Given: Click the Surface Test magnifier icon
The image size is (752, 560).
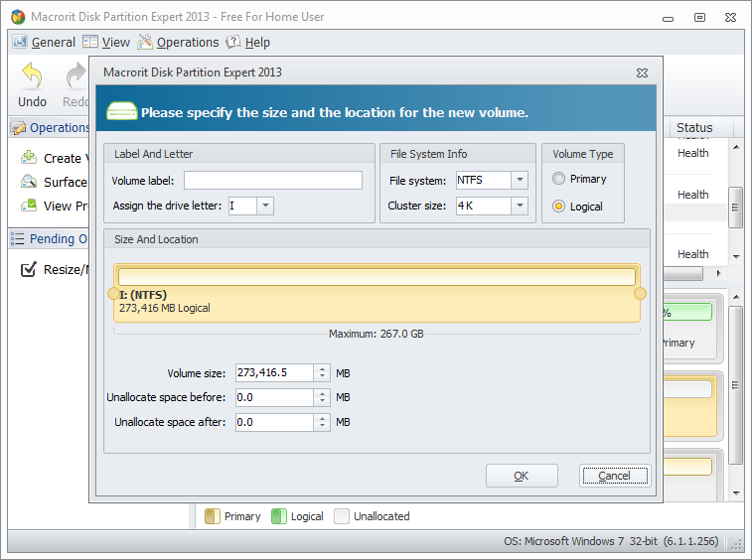Looking at the screenshot, I should (x=29, y=182).
